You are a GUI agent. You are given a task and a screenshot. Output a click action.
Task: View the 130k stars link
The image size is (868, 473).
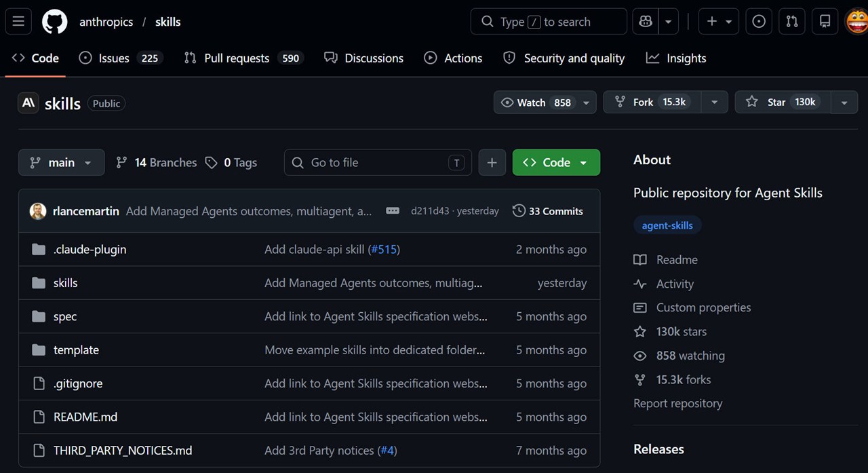click(670, 332)
